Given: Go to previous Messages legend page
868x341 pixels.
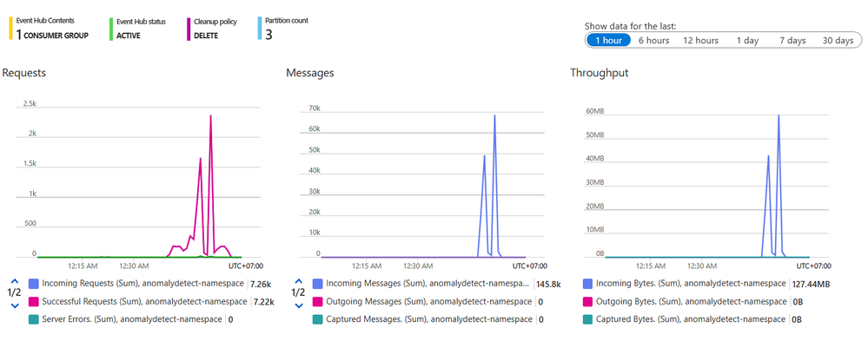Looking at the screenshot, I should (299, 281).
